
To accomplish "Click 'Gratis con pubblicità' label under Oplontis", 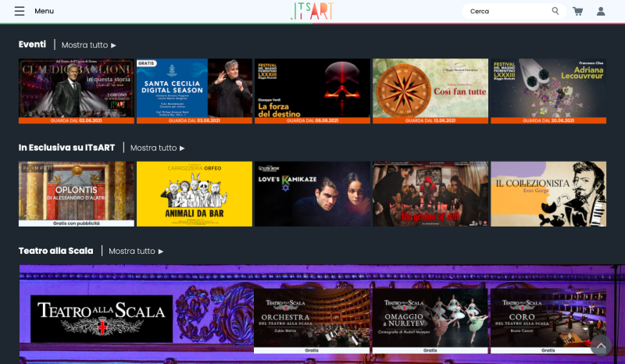I will coord(76,223).
